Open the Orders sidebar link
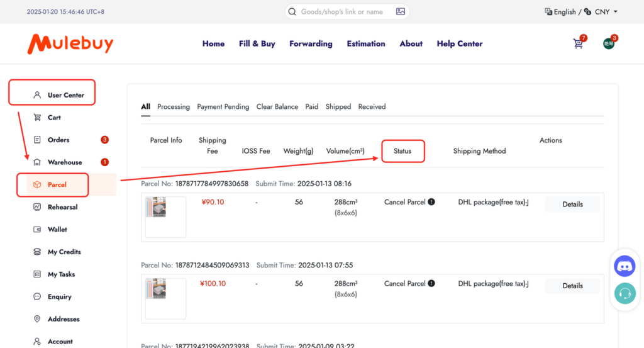Image resolution: width=644 pixels, height=348 pixels. pyautogui.click(x=58, y=140)
